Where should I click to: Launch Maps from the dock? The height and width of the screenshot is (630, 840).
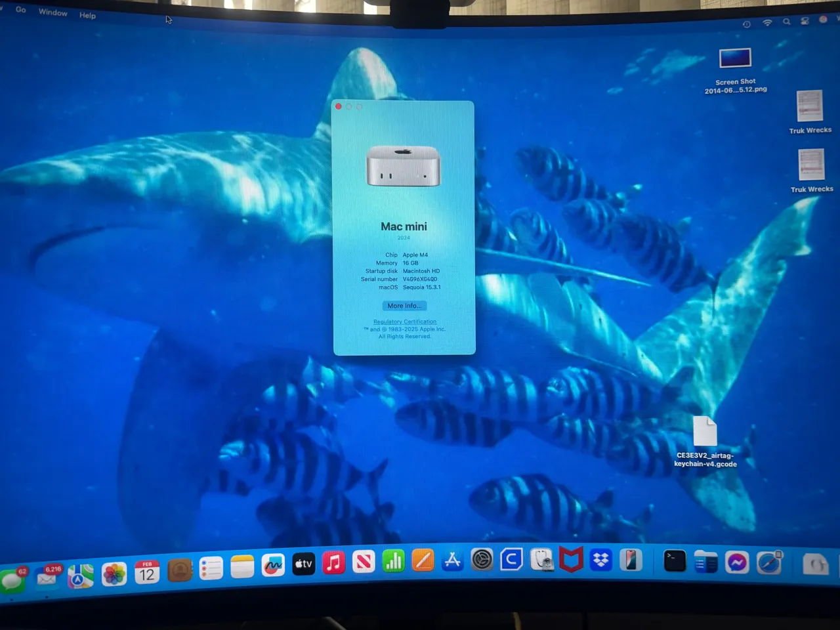[x=80, y=576]
